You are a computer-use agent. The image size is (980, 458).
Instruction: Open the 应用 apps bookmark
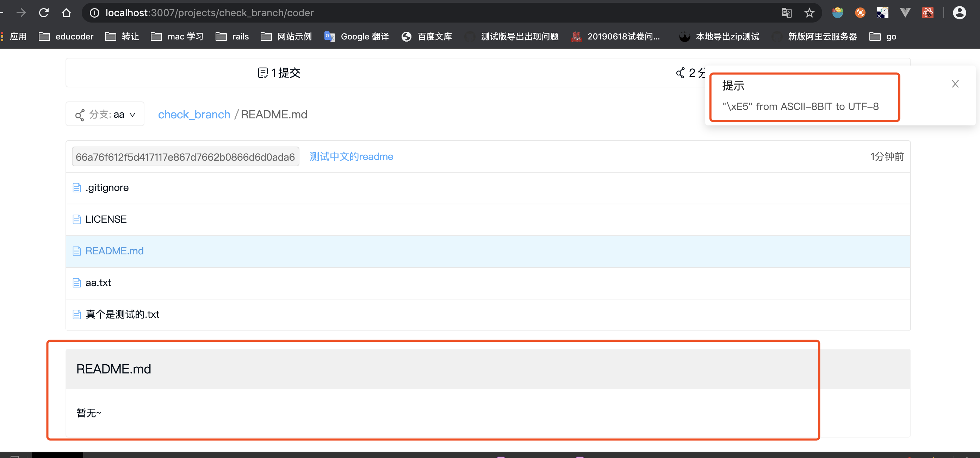coord(14,37)
